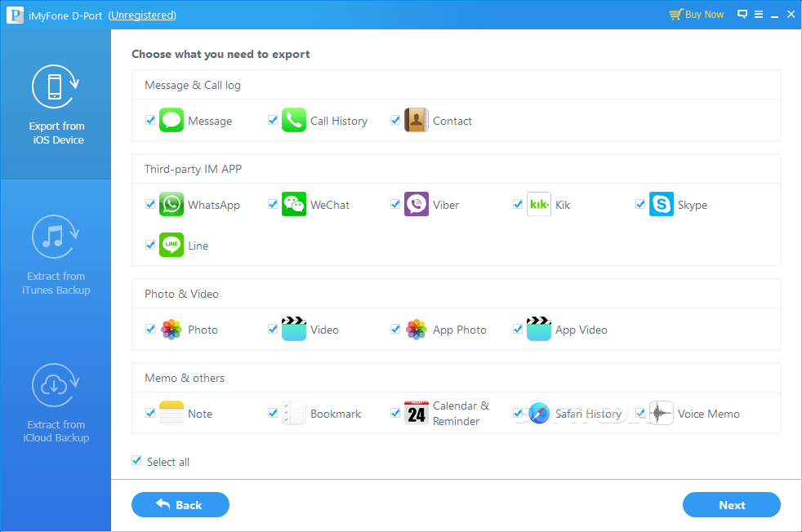Uncheck the Voice Memo checkbox
Screen dimensions: 802x532
click(639, 413)
